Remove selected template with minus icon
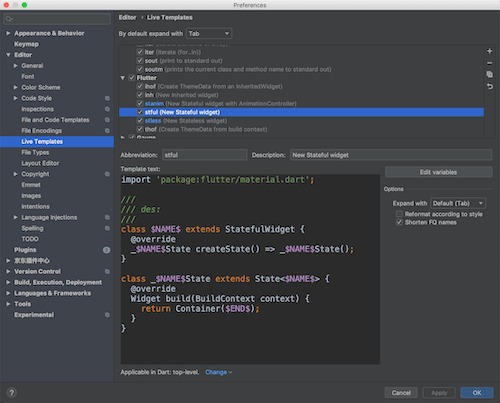500x403 pixels. click(x=489, y=63)
